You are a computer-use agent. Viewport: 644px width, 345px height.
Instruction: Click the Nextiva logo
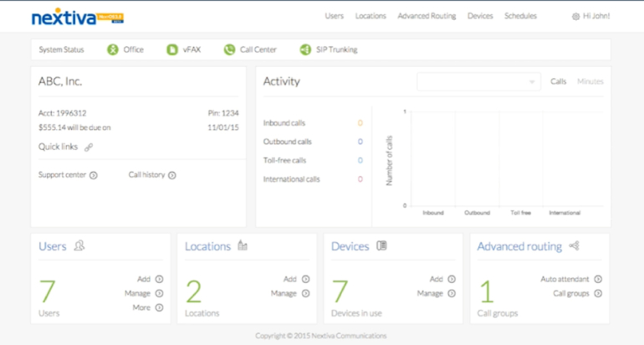pos(65,17)
